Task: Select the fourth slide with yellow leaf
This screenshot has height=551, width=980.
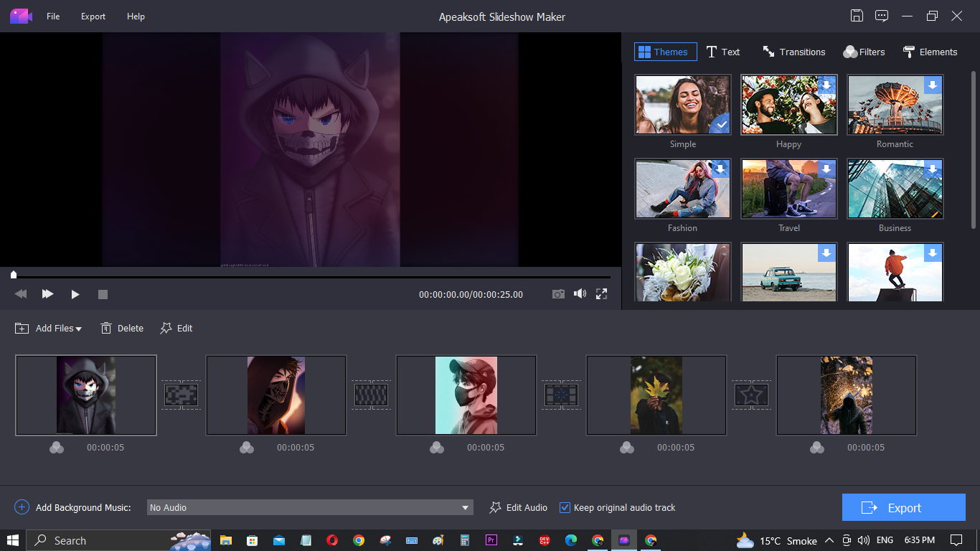Action: (656, 395)
